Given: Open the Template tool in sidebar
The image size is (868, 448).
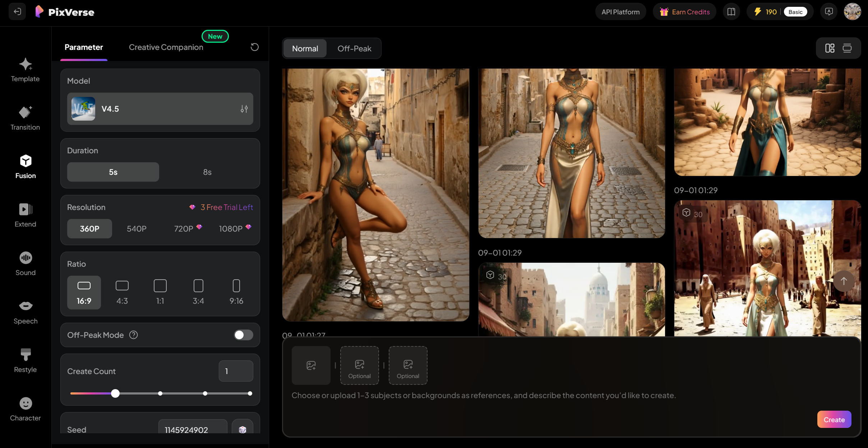Looking at the screenshot, I should click(25, 70).
